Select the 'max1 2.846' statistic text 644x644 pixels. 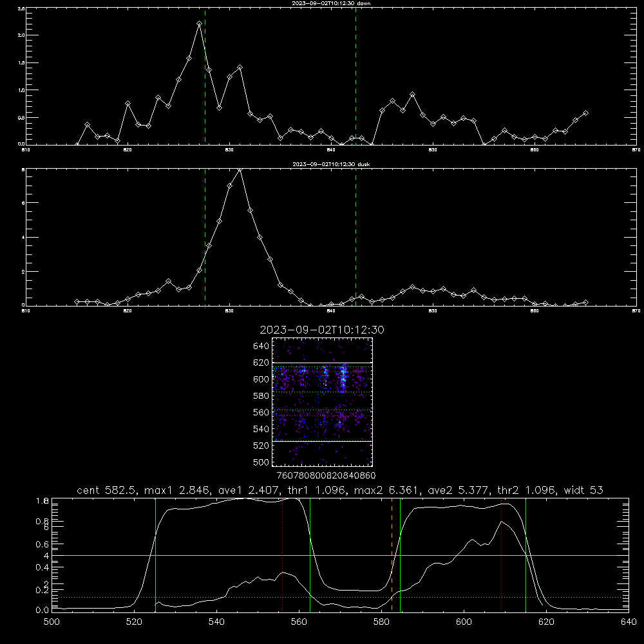click(175, 490)
